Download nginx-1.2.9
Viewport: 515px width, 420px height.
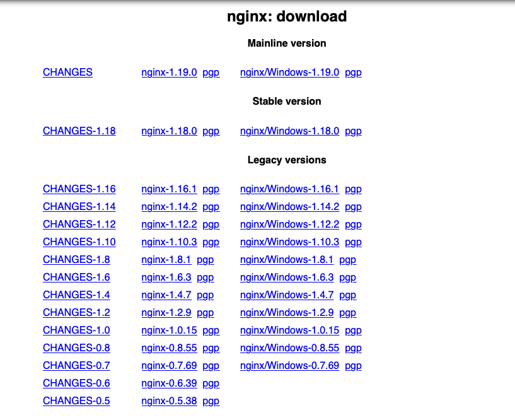[x=166, y=313]
